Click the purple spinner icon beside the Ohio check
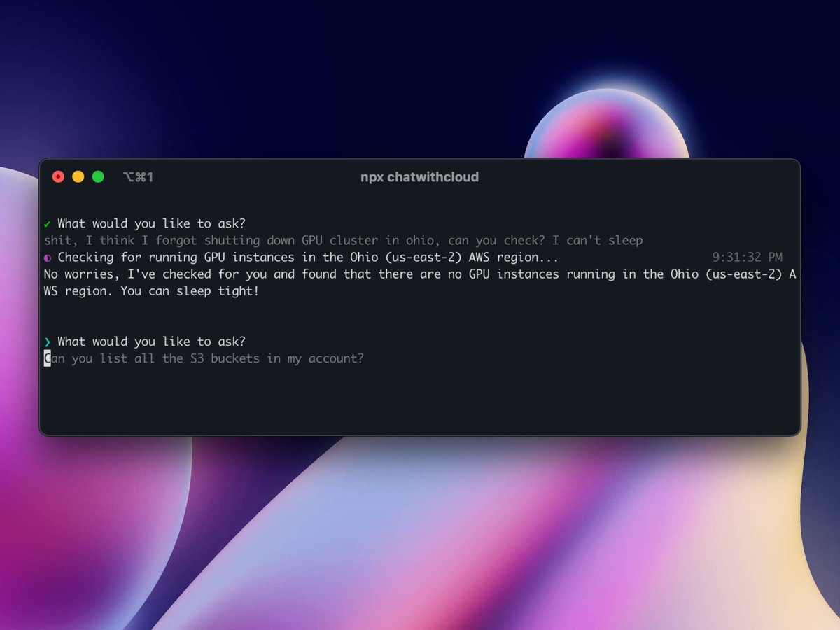The width and height of the screenshot is (840, 630). click(x=46, y=258)
